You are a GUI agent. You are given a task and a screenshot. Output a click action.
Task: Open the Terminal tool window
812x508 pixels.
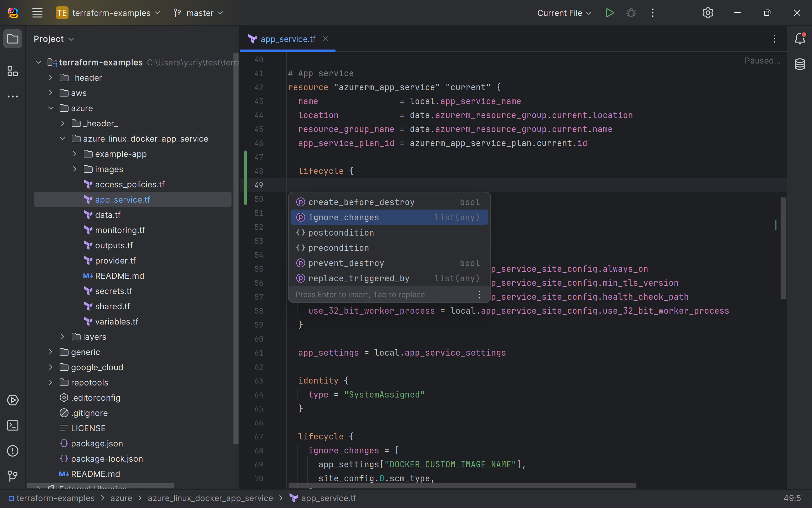[x=13, y=425]
